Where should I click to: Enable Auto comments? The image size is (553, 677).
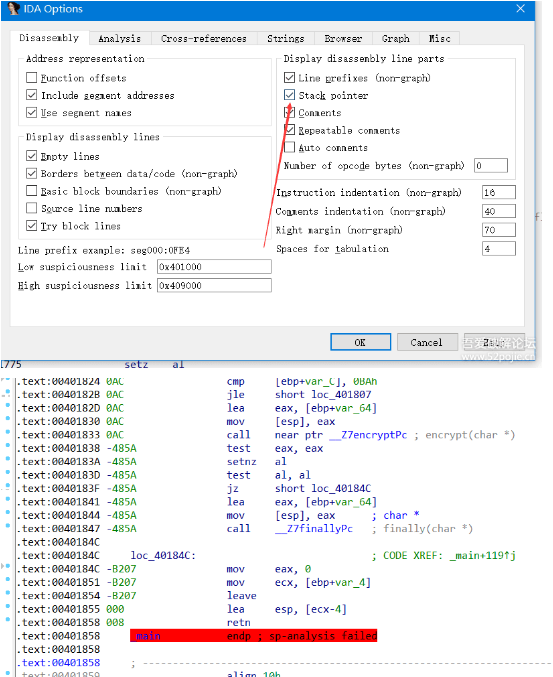click(289, 147)
